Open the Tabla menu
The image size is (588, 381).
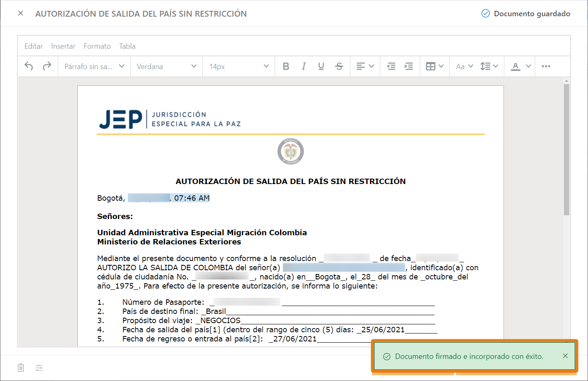click(127, 46)
